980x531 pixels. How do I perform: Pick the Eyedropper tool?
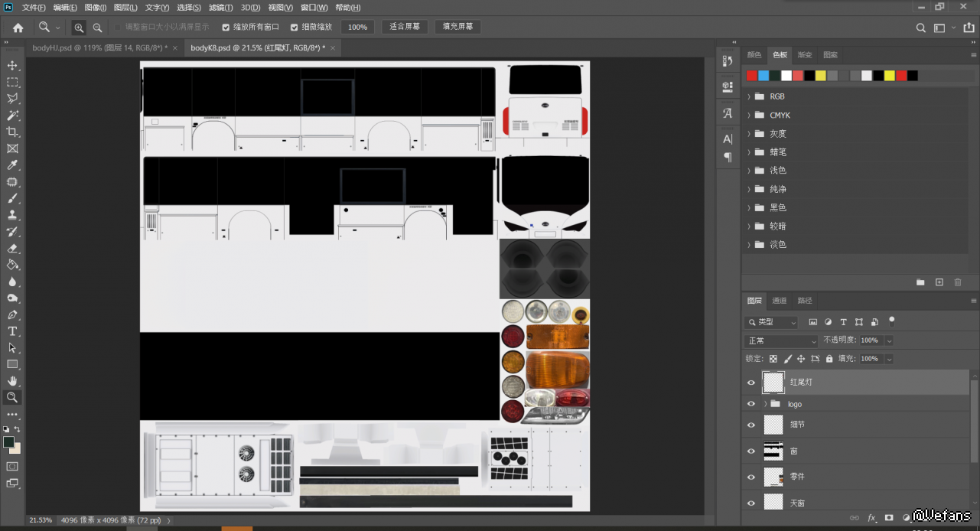point(12,165)
